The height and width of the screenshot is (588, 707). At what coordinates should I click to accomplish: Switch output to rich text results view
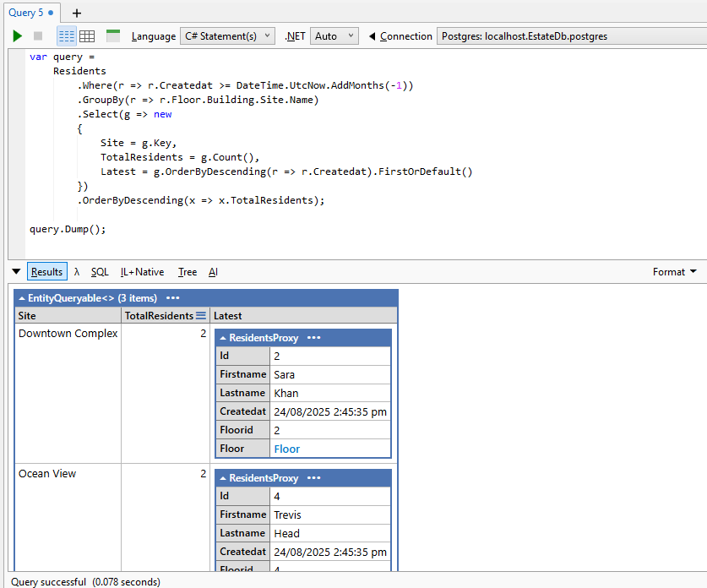tap(67, 36)
